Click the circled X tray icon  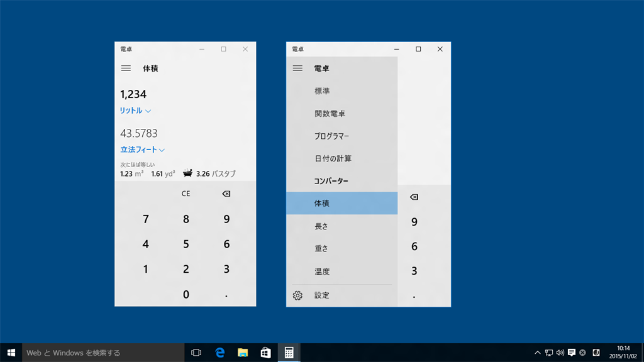(x=582, y=353)
